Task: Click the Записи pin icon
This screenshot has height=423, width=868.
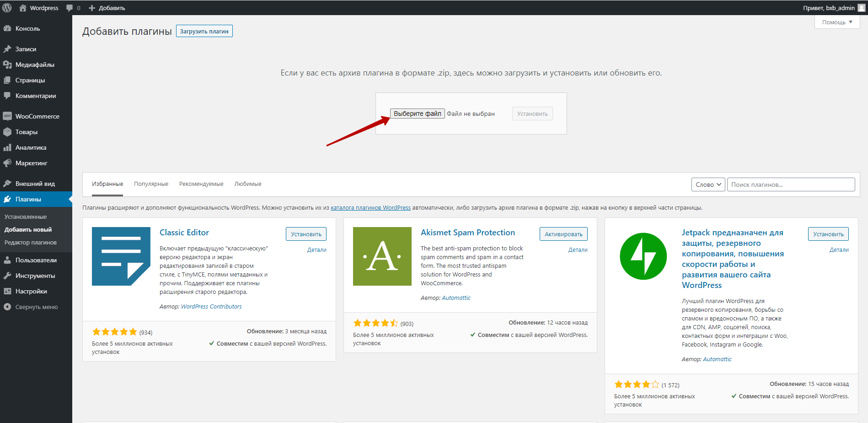Action: pyautogui.click(x=7, y=49)
